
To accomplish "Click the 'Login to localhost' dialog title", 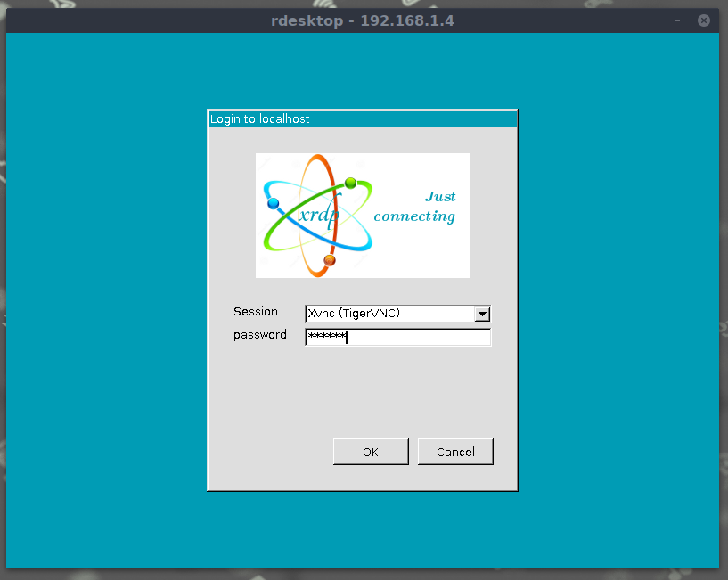I will [x=259, y=118].
